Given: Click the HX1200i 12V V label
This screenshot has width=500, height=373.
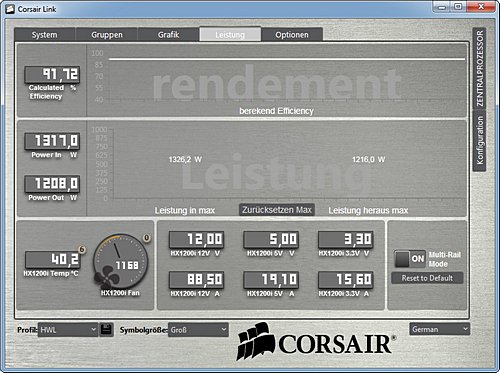Looking at the screenshot, I should pyautogui.click(x=195, y=253).
